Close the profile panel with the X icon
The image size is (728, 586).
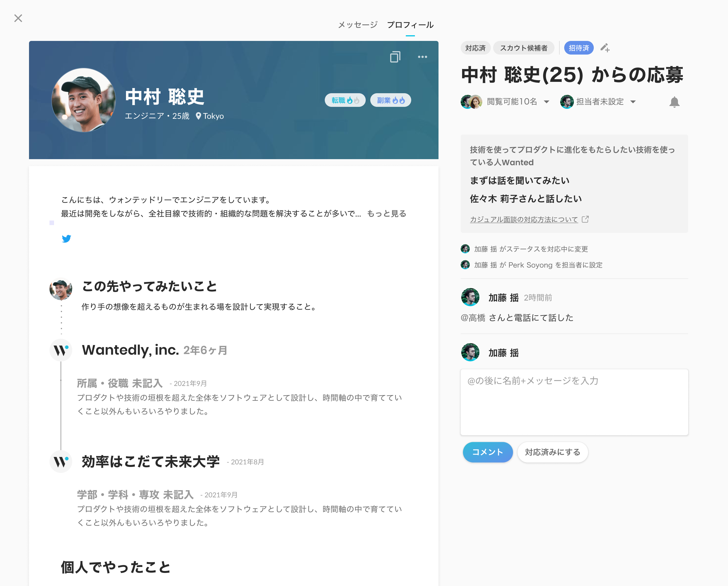(x=18, y=18)
